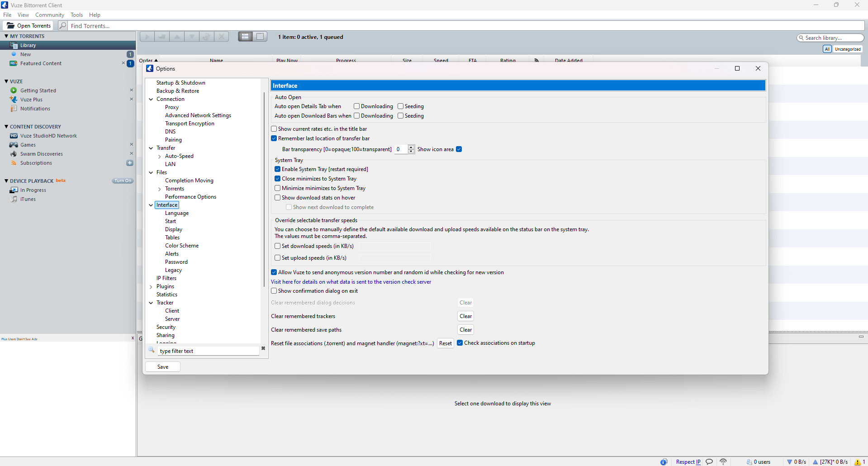The image size is (868, 466).
Task: Enable Set download speeds (in KB/s)
Action: coord(277,246)
